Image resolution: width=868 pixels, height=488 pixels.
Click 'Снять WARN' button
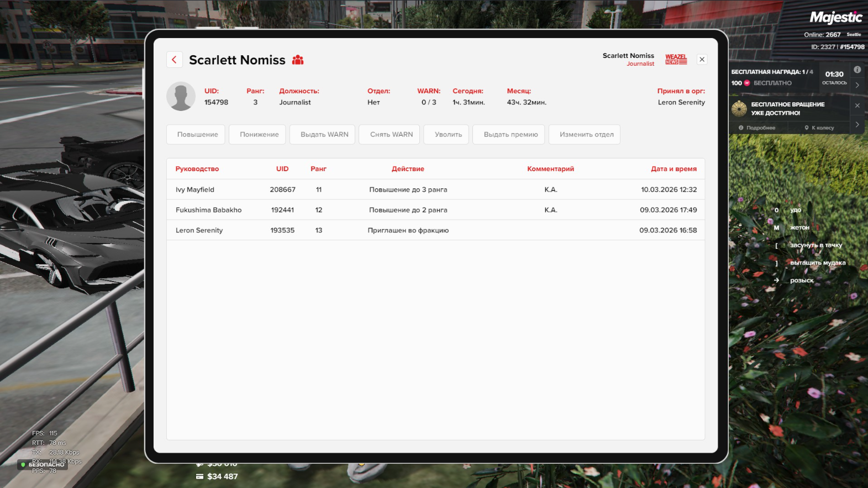391,135
